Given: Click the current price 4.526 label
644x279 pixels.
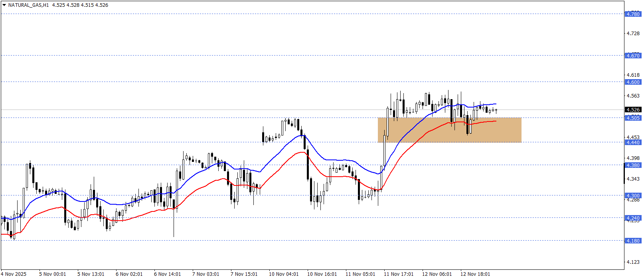Looking at the screenshot, I should click(632, 110).
